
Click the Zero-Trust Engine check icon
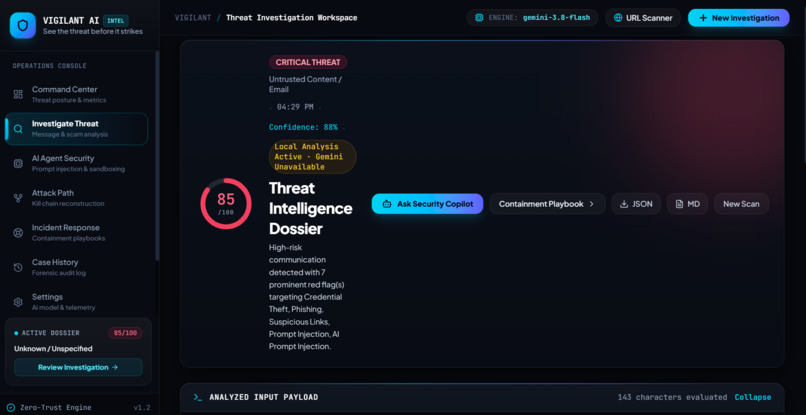(11, 407)
